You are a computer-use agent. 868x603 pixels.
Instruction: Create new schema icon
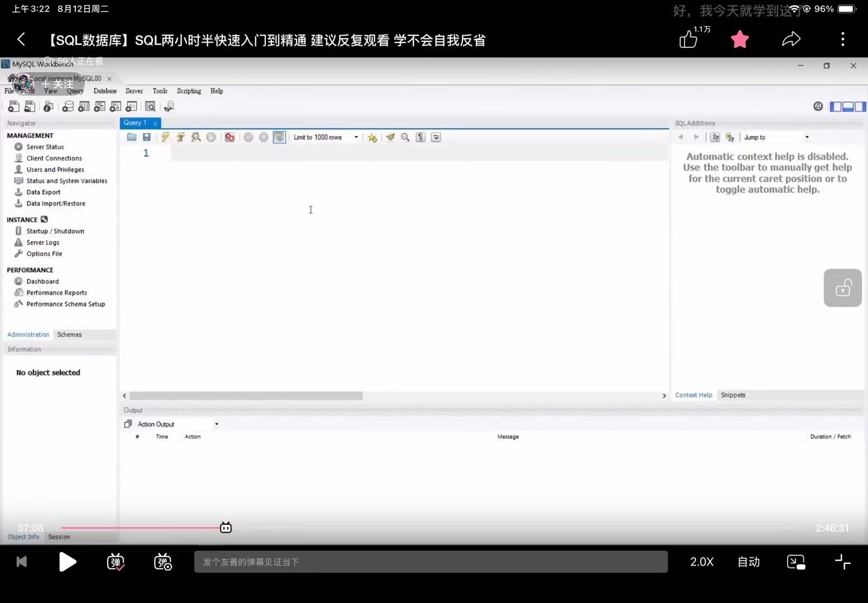click(68, 106)
